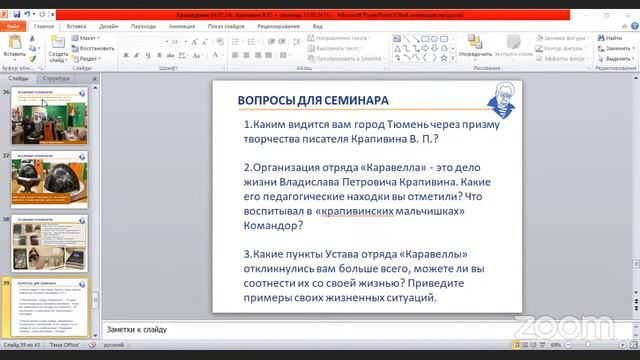Click zoom out minus button

tap(568, 345)
